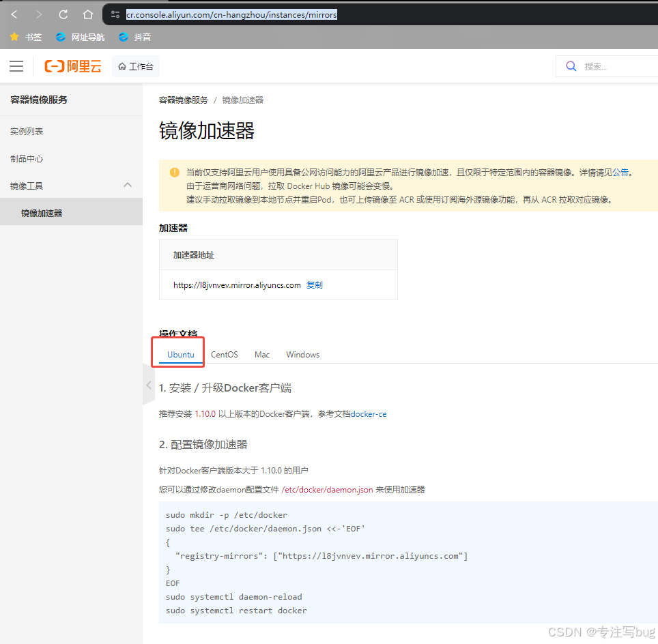Reload the page with refresh icon

(63, 15)
